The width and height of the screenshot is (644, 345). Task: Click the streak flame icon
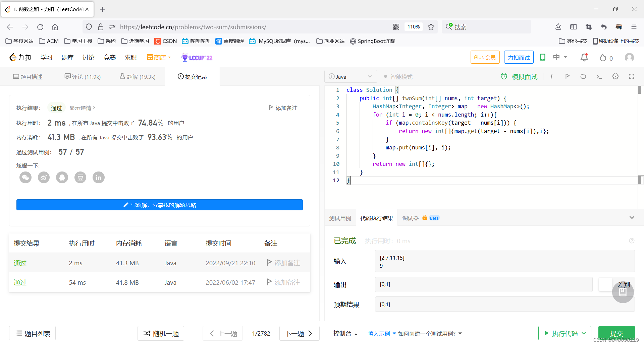[603, 58]
